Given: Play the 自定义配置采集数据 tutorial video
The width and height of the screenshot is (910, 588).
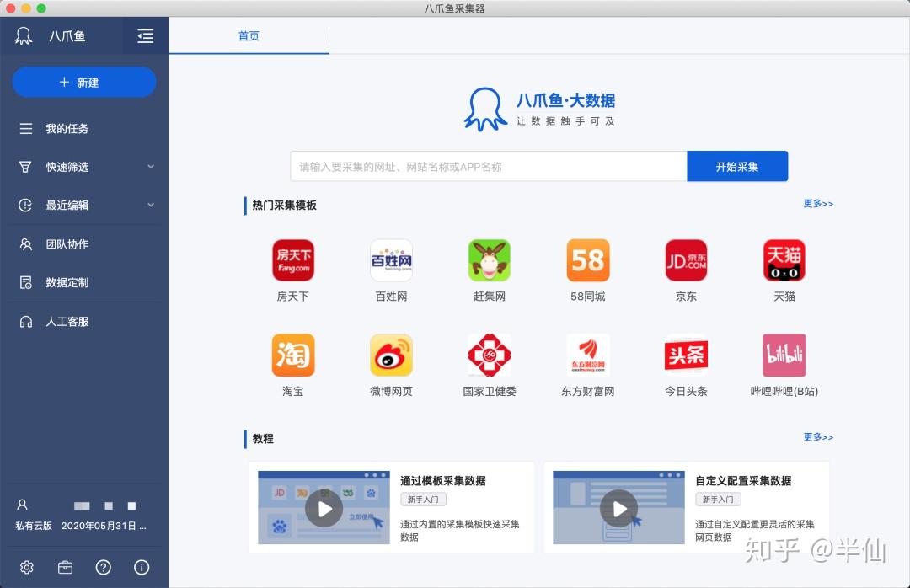Looking at the screenshot, I should pyautogui.click(x=618, y=509).
